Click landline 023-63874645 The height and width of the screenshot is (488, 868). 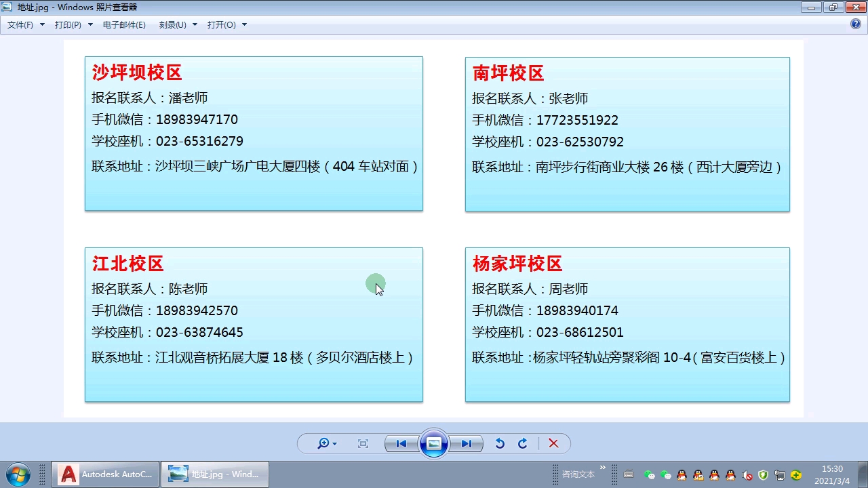pos(199,332)
